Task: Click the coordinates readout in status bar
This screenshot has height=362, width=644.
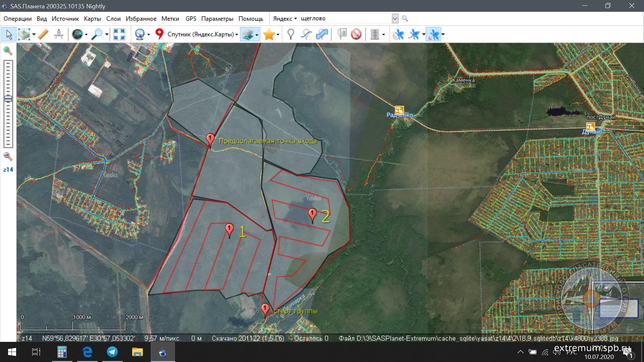Action: coord(89,339)
